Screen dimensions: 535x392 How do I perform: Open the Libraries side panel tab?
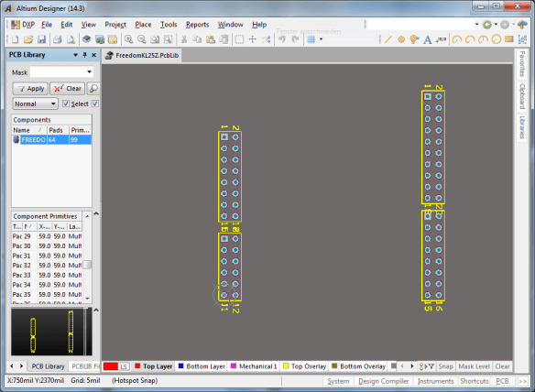(522, 127)
